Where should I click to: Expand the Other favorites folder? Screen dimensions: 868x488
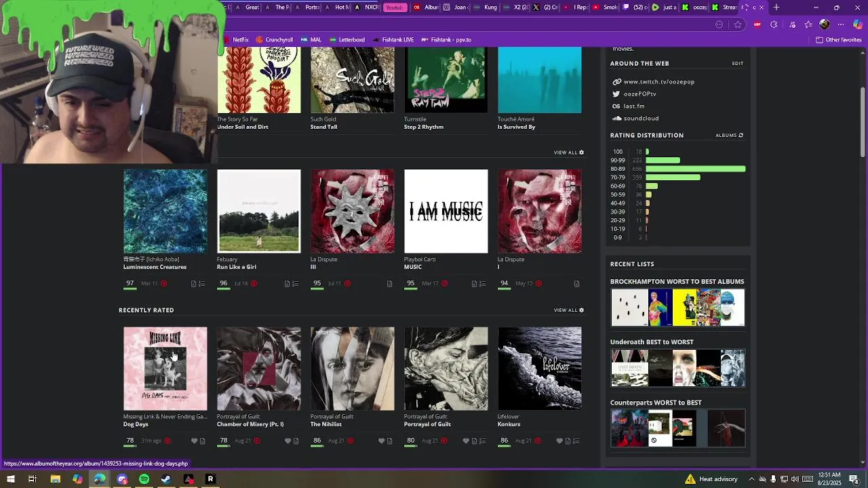coord(838,40)
